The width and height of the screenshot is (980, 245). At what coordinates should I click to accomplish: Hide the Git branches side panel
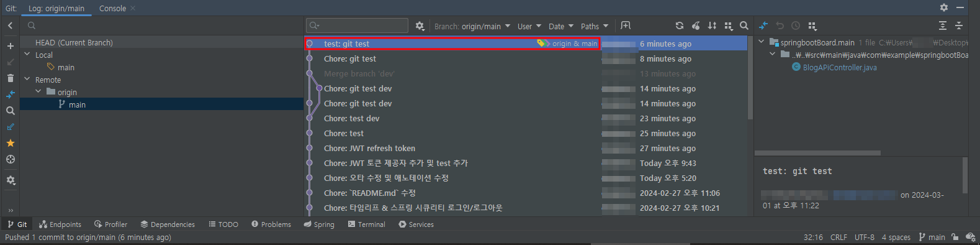coord(10,25)
